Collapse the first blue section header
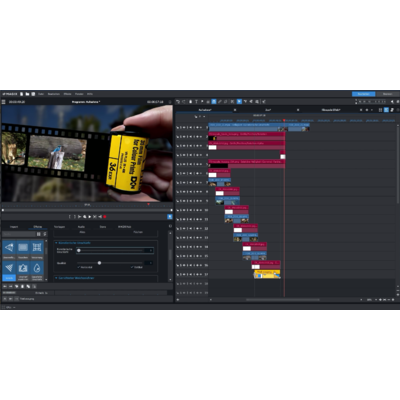Screen dimensions: 400x400 click(x=74, y=243)
